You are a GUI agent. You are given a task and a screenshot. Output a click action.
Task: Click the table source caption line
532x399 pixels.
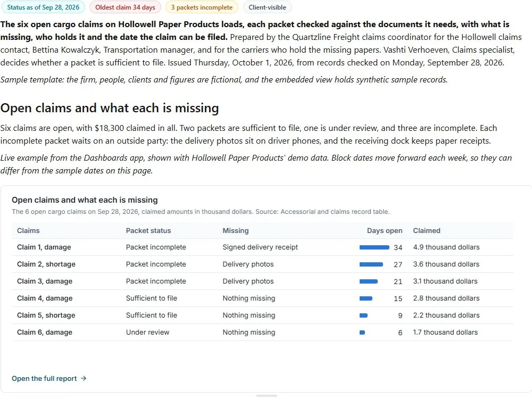tap(201, 212)
